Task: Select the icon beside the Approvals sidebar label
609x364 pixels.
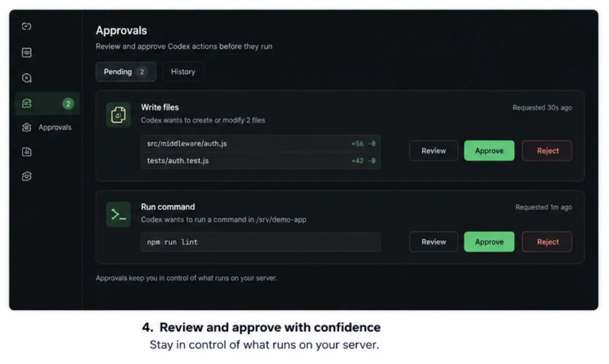Action: [x=26, y=127]
